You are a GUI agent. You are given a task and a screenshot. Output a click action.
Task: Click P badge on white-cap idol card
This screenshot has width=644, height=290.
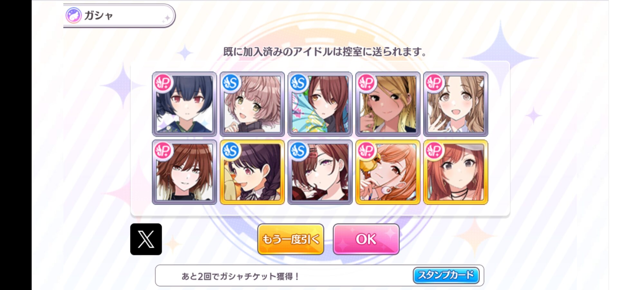coord(434,150)
